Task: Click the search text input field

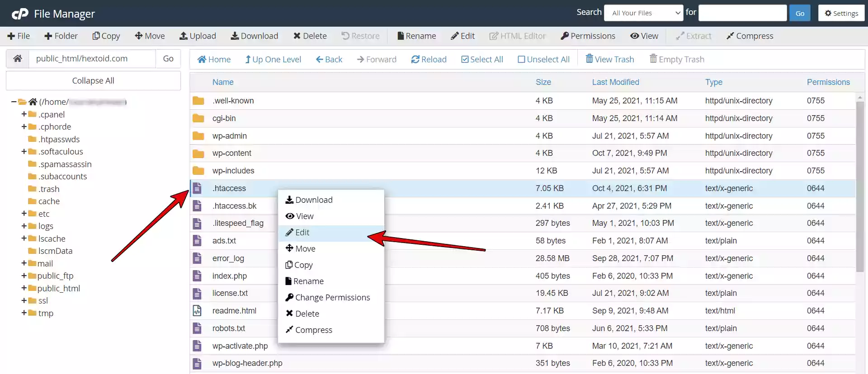Action: [x=742, y=13]
